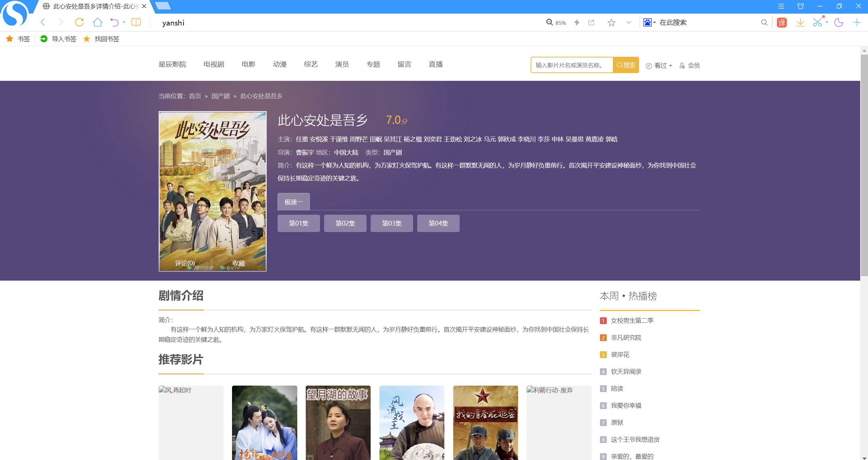
Task: Toggle night mode moon icon
Action: click(838, 22)
